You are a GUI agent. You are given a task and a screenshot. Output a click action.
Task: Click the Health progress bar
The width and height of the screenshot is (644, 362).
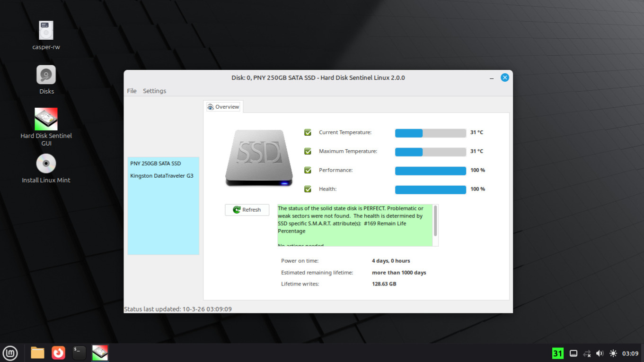coord(431,190)
